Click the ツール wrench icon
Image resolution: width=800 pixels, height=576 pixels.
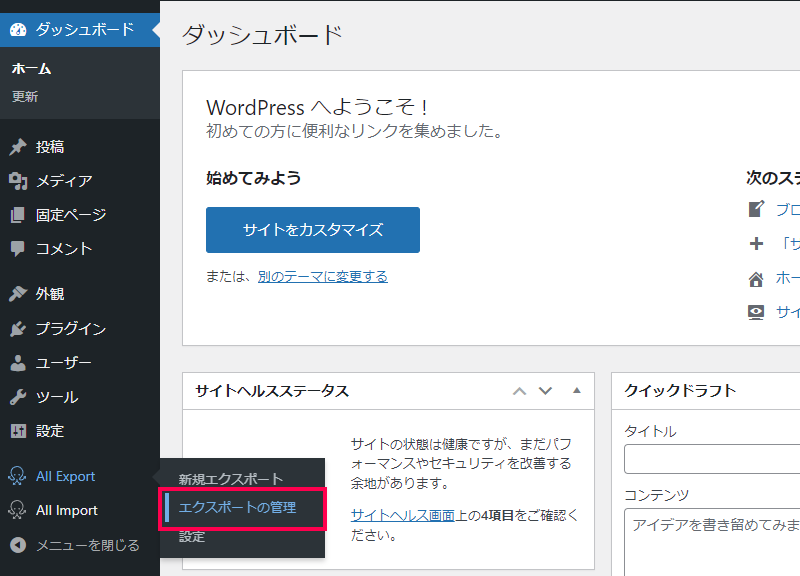pyautogui.click(x=18, y=397)
